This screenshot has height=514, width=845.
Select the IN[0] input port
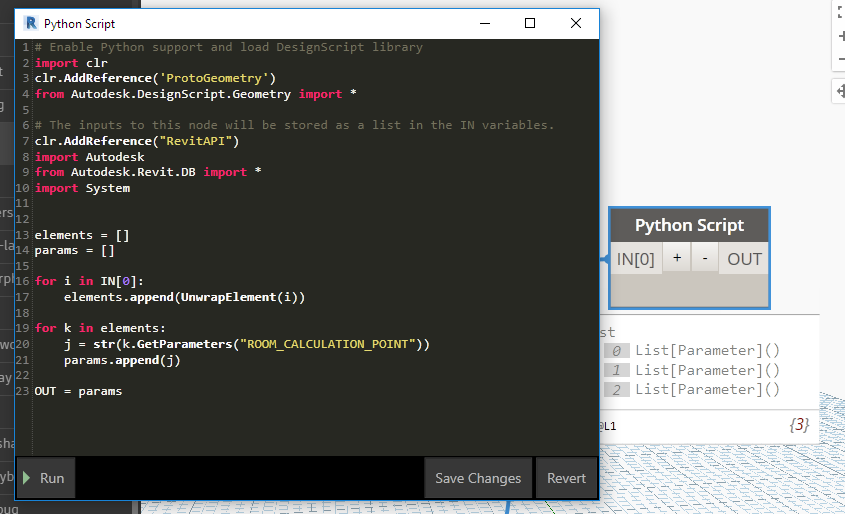click(x=635, y=259)
